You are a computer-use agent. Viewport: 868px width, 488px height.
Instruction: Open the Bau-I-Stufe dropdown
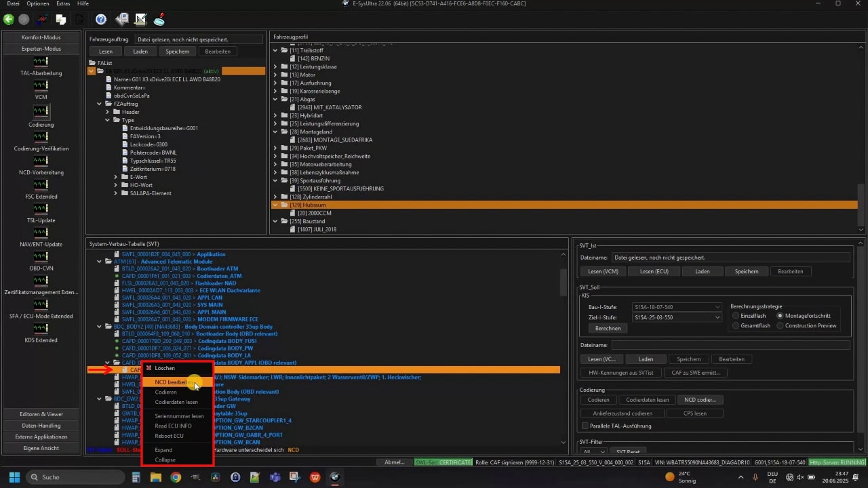click(676, 307)
